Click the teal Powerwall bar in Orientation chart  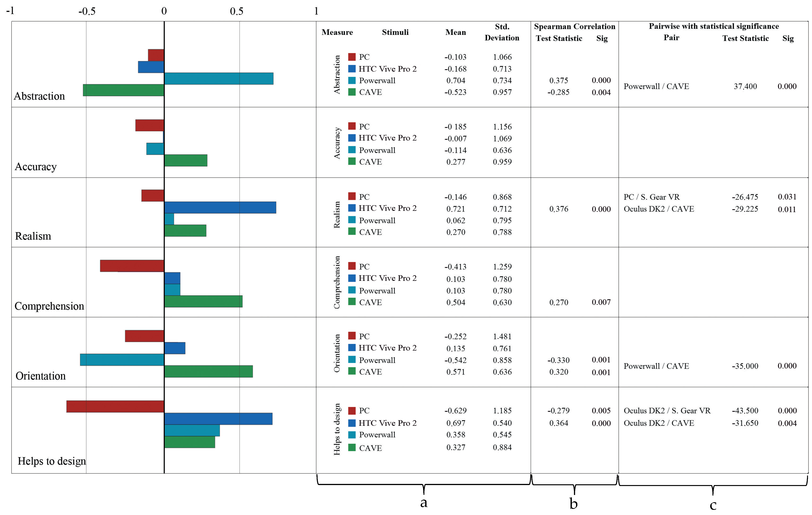click(x=122, y=360)
